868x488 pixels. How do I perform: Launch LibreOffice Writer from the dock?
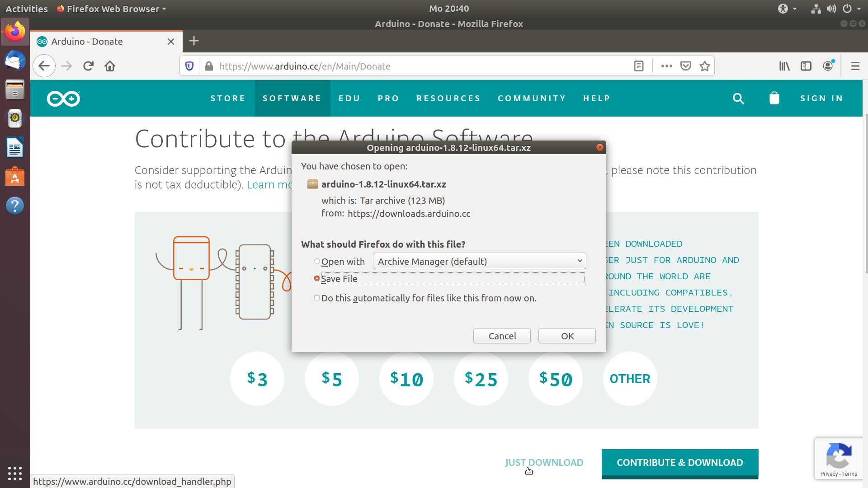point(15,147)
